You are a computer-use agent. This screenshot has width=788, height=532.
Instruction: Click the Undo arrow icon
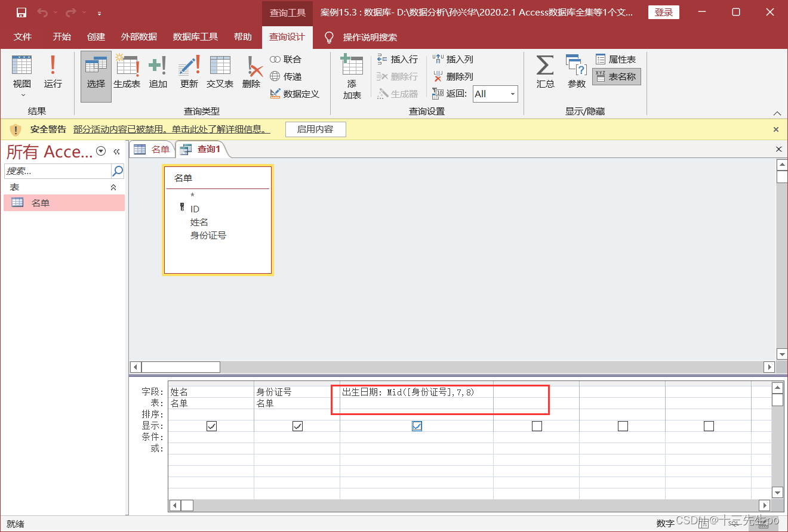pyautogui.click(x=42, y=13)
